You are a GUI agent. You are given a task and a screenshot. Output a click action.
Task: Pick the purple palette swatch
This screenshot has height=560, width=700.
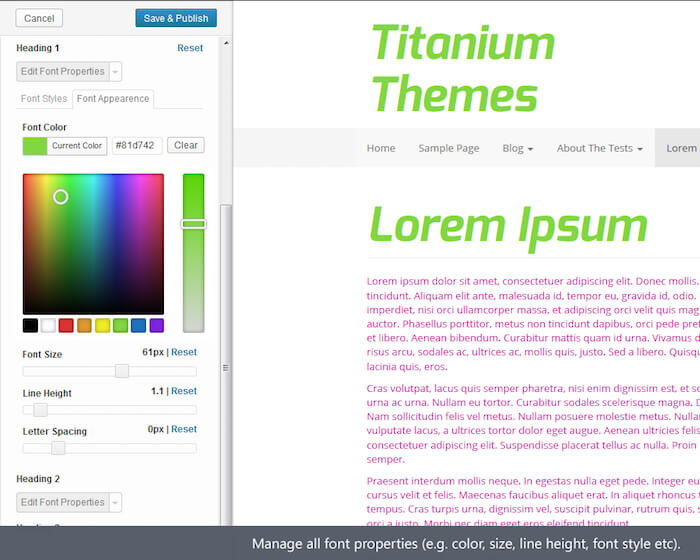tap(157, 325)
